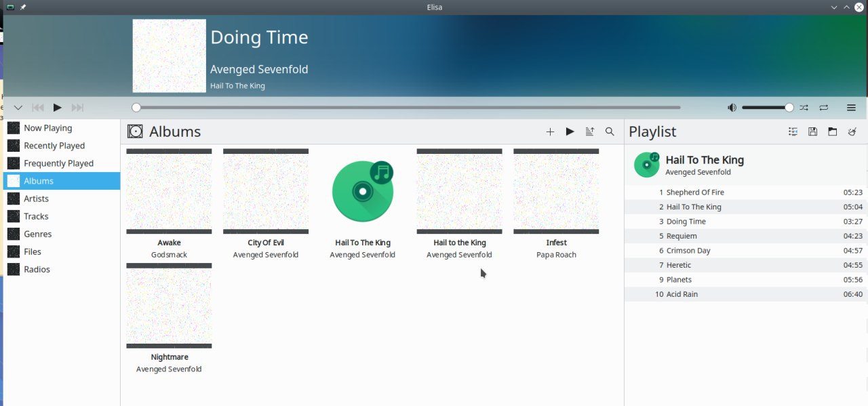This screenshot has height=406, width=868.
Task: Click the playlist album green disc icon
Action: coord(646,165)
